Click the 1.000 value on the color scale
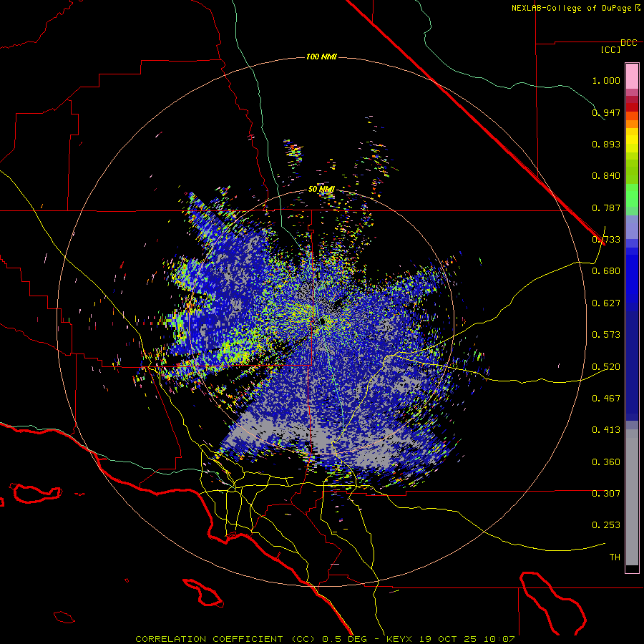This screenshot has height=644, width=644. point(606,80)
